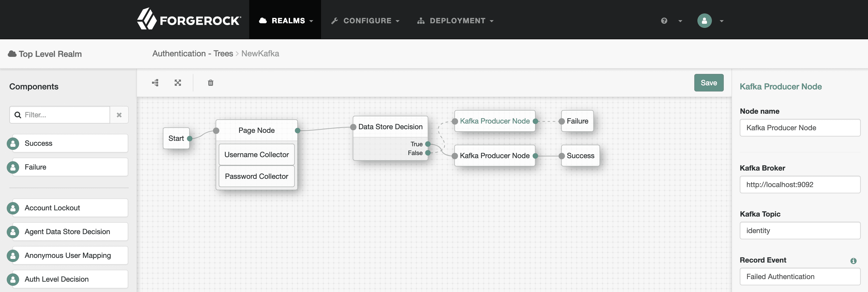Click the clear filter X button

tap(119, 115)
